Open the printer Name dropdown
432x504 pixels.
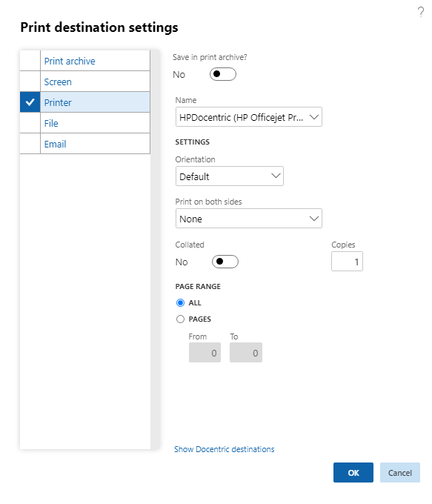click(249, 117)
